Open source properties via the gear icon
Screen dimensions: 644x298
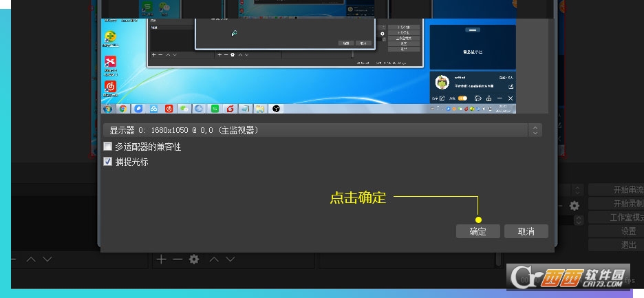click(194, 259)
